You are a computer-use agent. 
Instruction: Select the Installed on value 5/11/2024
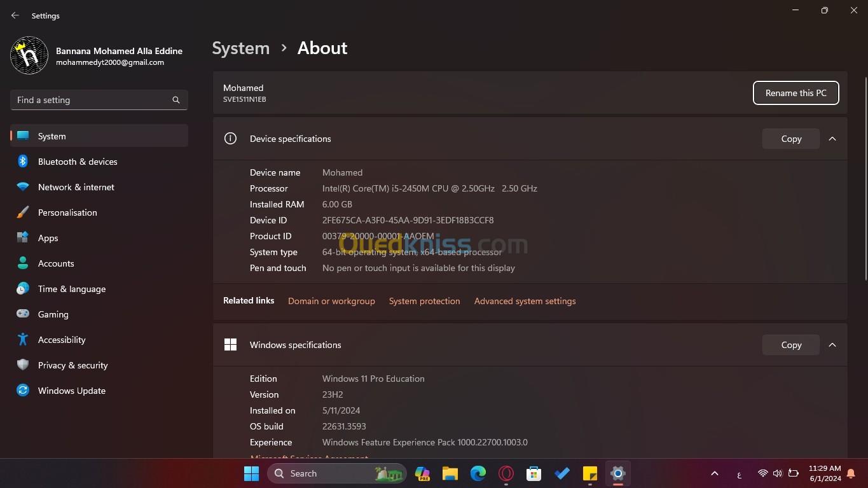click(x=341, y=410)
